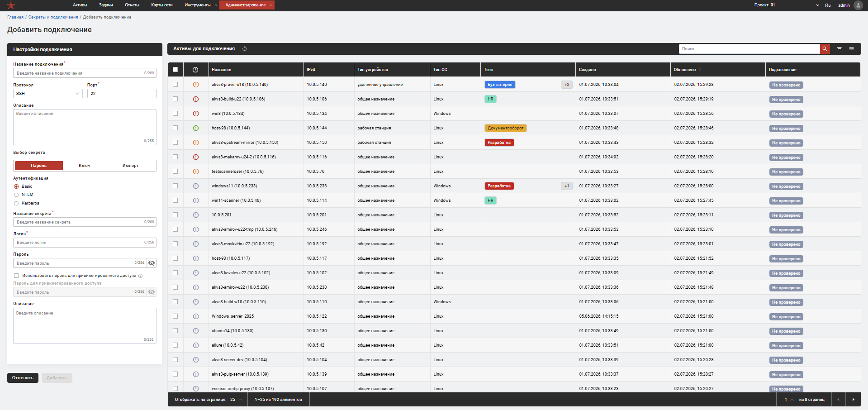Click the Отменить button
This screenshot has height=410, width=868.
[23, 378]
